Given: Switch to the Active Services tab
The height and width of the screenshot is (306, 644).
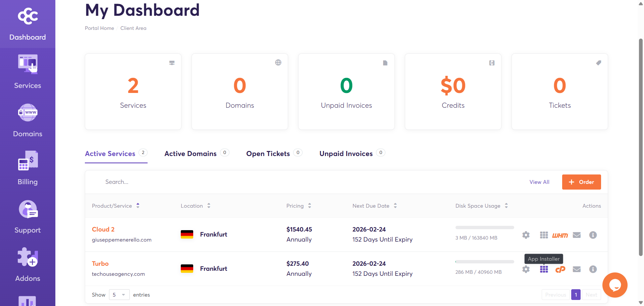Looking at the screenshot, I should click(x=116, y=154).
